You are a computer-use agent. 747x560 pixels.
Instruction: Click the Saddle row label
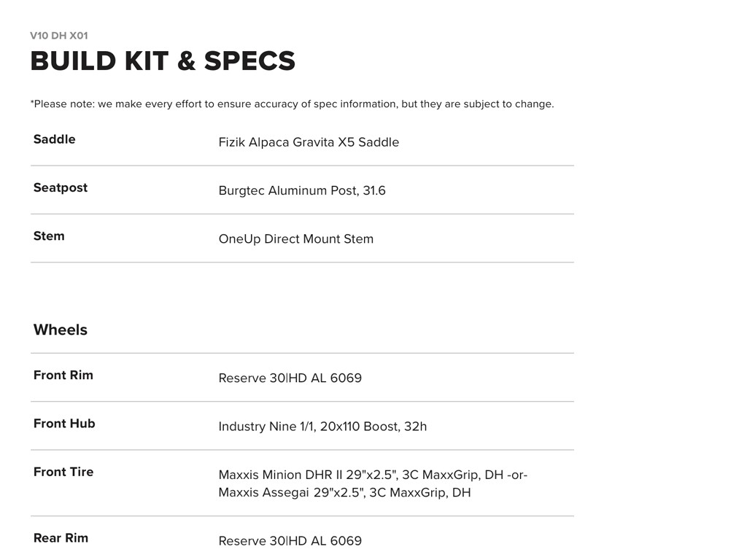point(55,139)
